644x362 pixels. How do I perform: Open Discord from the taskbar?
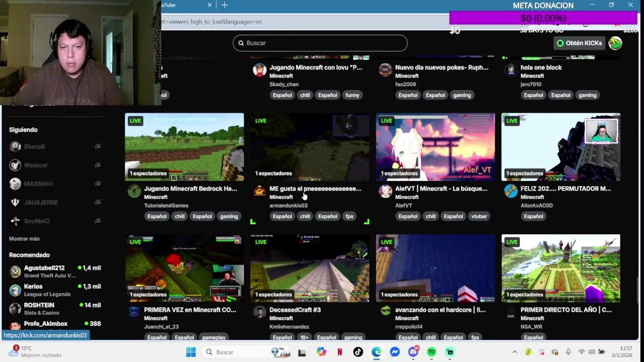(413, 352)
